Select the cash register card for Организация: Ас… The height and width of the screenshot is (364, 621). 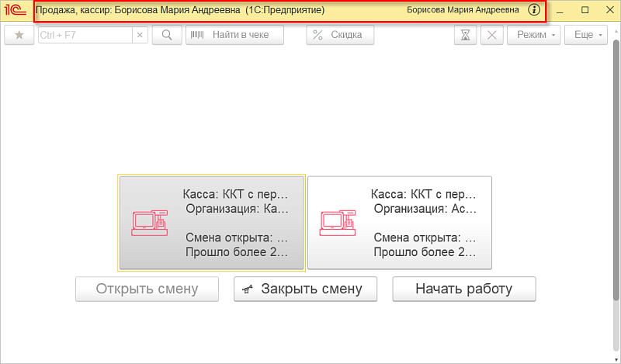(x=400, y=223)
